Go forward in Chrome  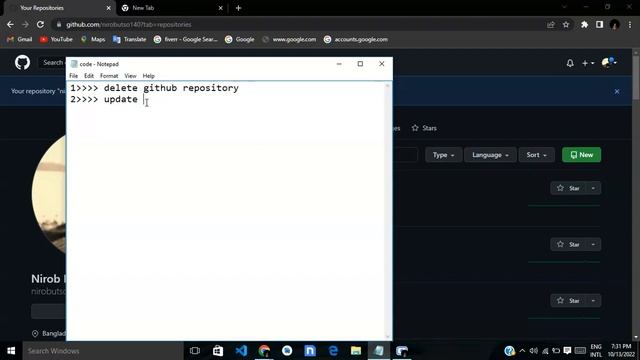(25, 24)
